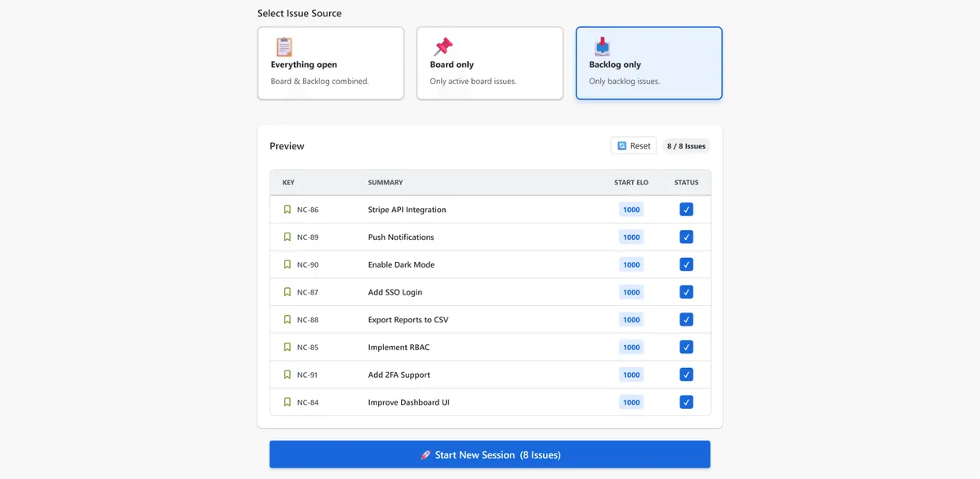980x479 pixels.
Task: Choose the Board only issue source
Action: tap(490, 64)
